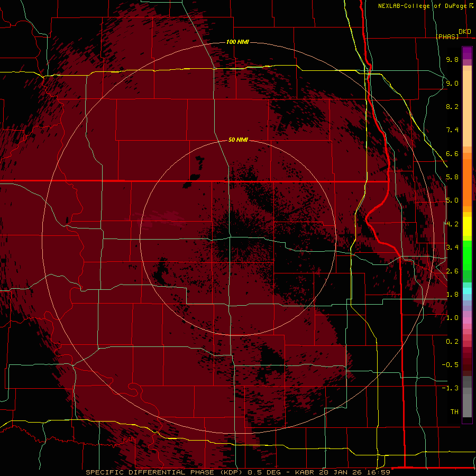Image resolution: width=476 pixels, height=476 pixels.
Task: Click the KABR radar site identifier
Action: pos(305,472)
